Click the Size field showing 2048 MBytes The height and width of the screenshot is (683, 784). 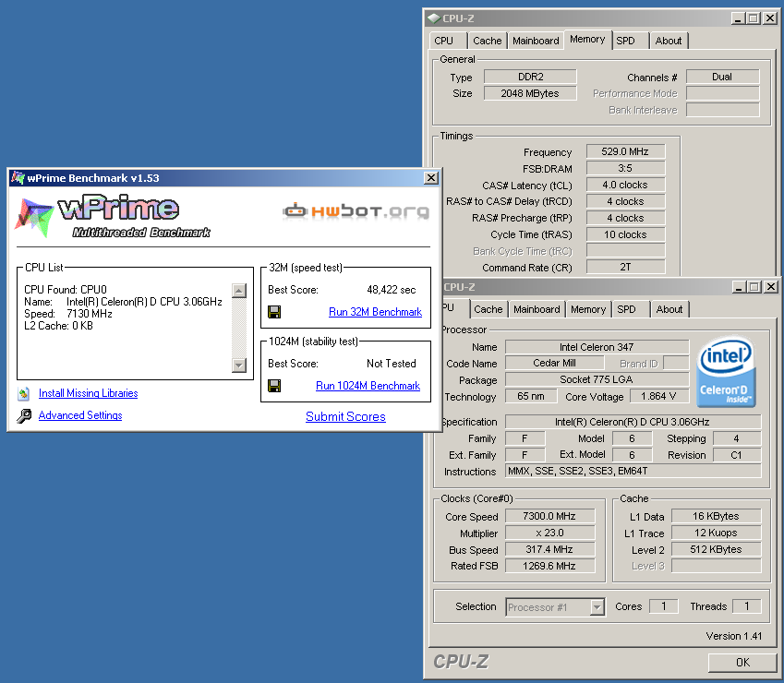530,93
